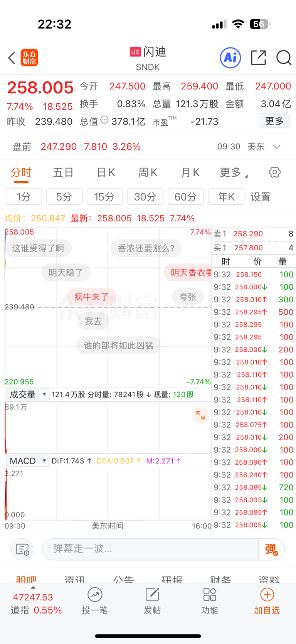Tap the 我去 comment bubble
This screenshot has width=296, height=644.
click(x=93, y=321)
